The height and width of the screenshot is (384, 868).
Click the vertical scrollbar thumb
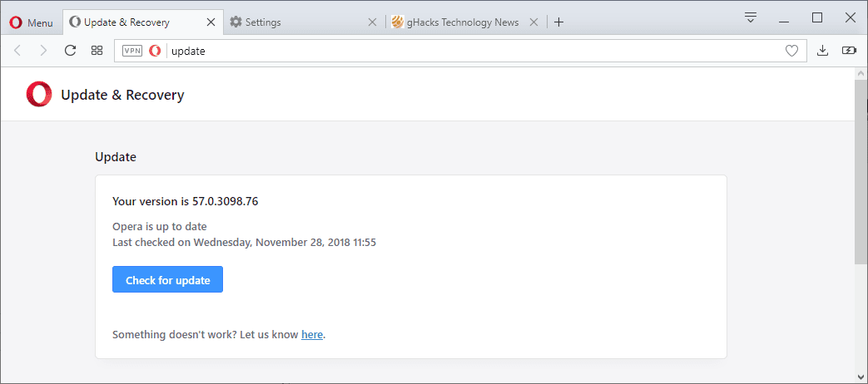coord(861,182)
